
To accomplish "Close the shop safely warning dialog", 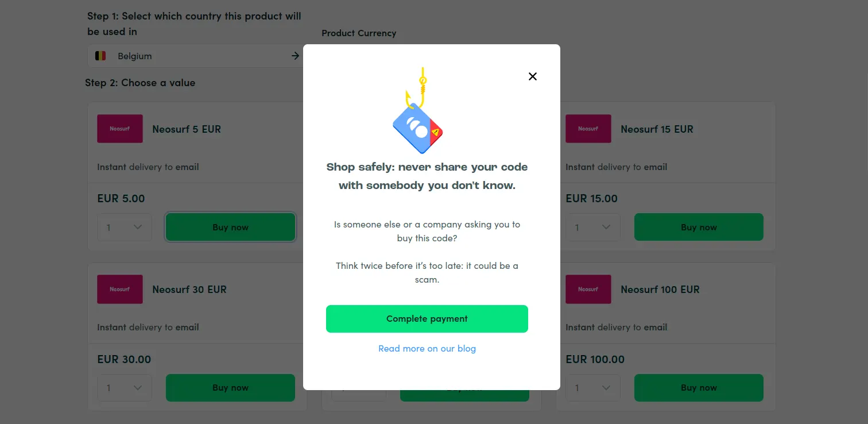I will coord(533,76).
